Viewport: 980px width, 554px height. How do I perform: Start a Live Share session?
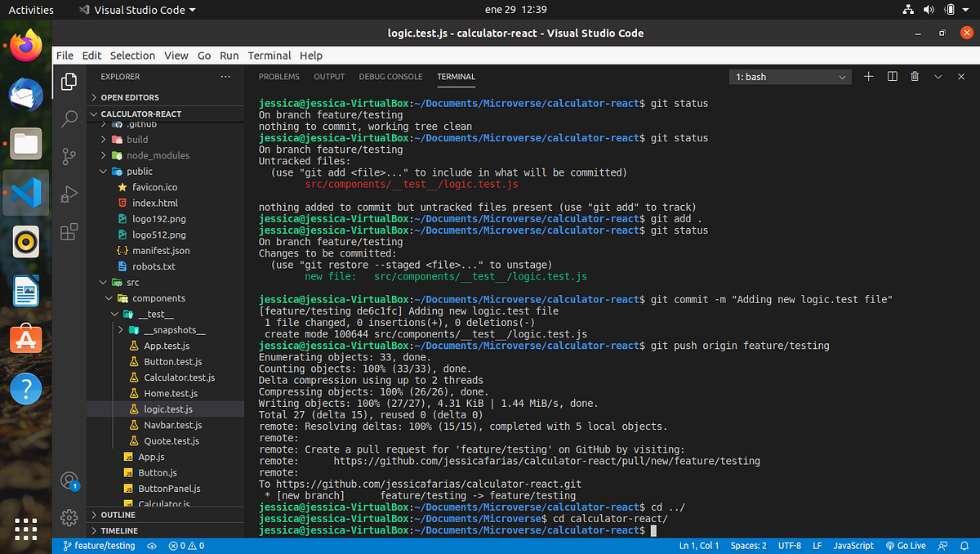[942, 545]
